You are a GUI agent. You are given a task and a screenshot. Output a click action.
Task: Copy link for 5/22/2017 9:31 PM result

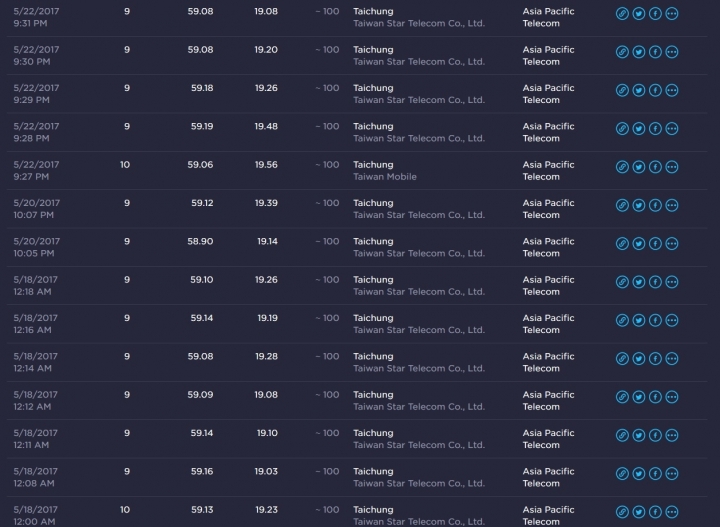[622, 13]
